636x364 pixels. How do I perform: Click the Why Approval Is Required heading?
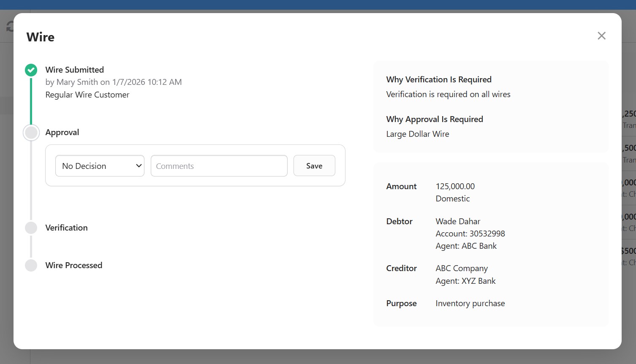tap(434, 119)
